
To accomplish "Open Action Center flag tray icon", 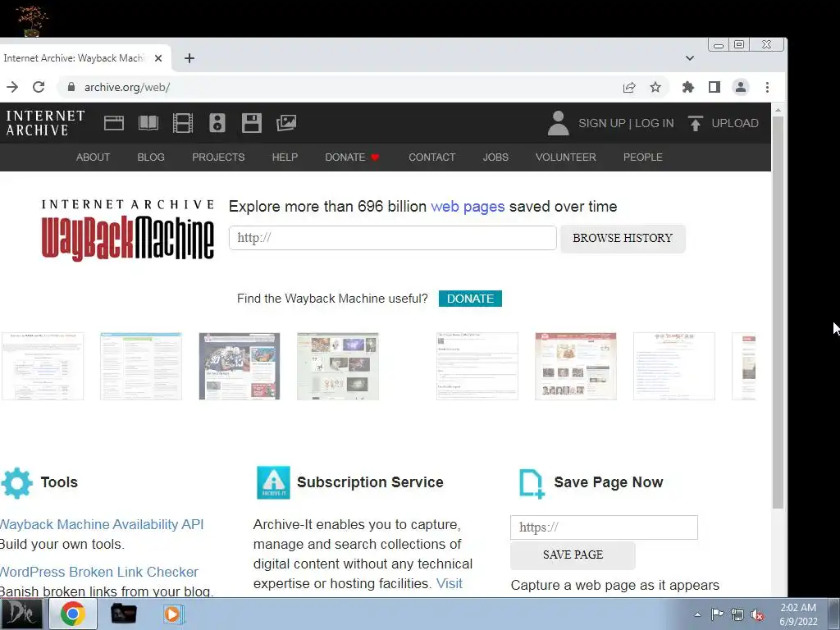I will pyautogui.click(x=717, y=614).
